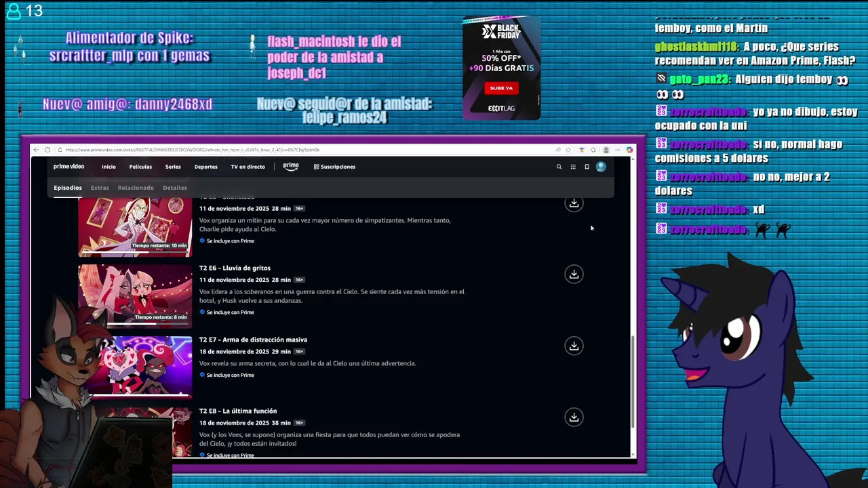Open Prime Video search magnifier
Screen dimensions: 868x488
click(x=559, y=167)
